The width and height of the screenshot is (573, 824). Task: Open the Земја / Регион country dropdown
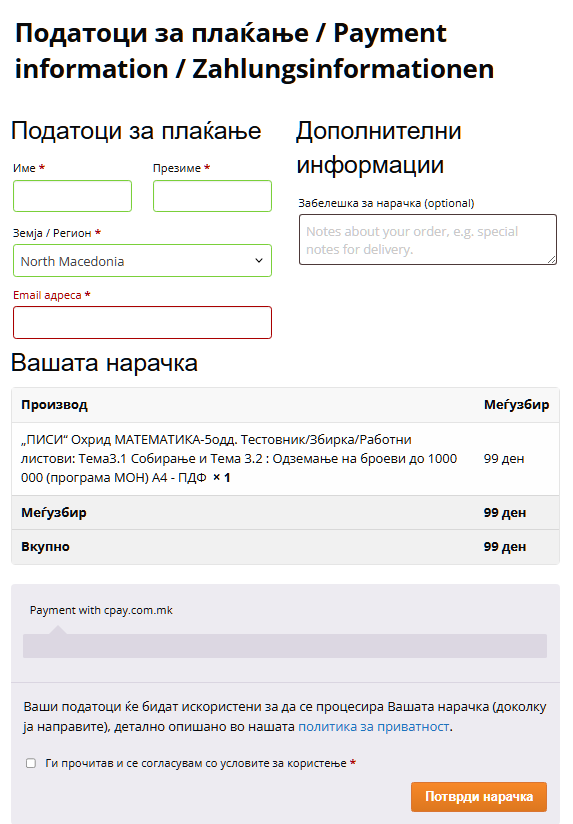[142, 261]
